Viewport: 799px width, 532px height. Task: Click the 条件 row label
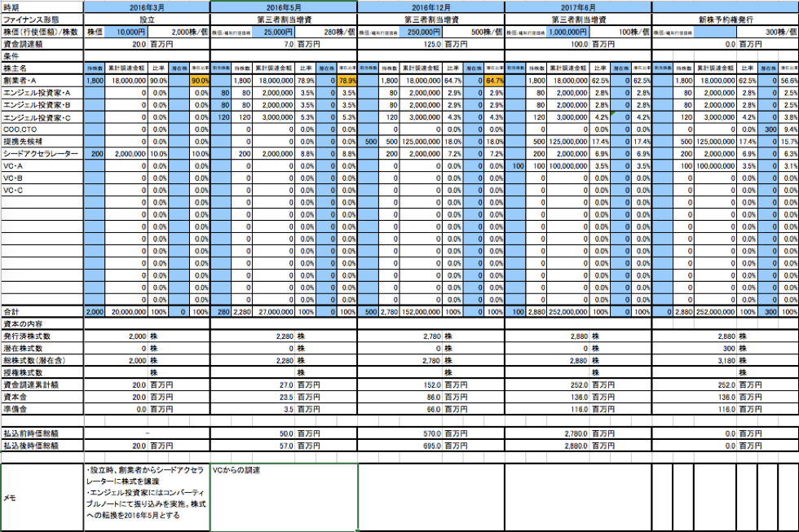point(42,56)
